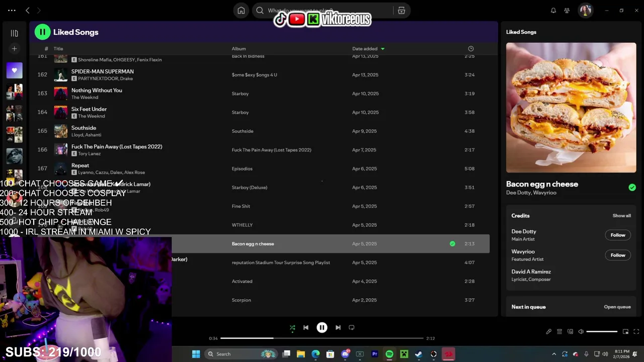Pause playback in the bottom player bar
The image size is (644, 362).
point(322,328)
